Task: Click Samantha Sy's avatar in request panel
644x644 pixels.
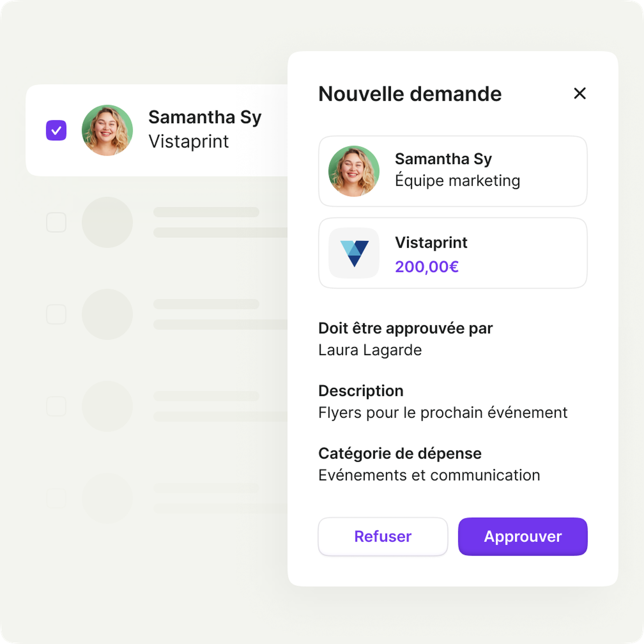Action: (x=354, y=171)
